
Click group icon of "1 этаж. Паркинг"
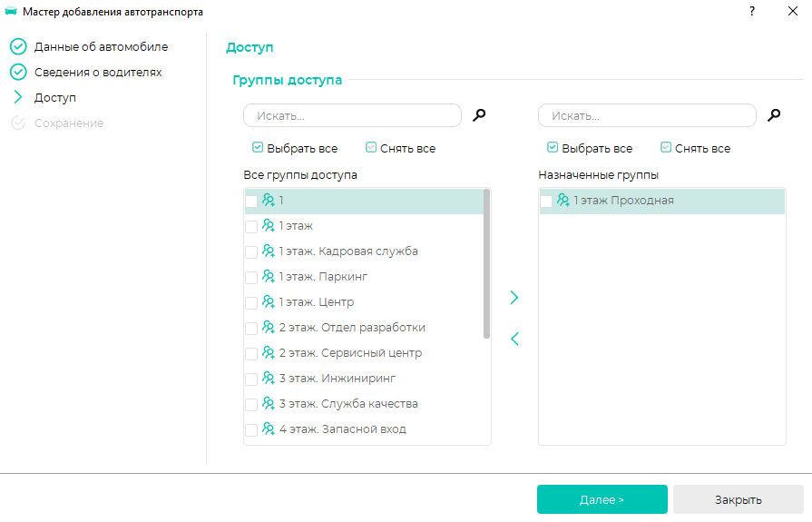pyautogui.click(x=269, y=276)
